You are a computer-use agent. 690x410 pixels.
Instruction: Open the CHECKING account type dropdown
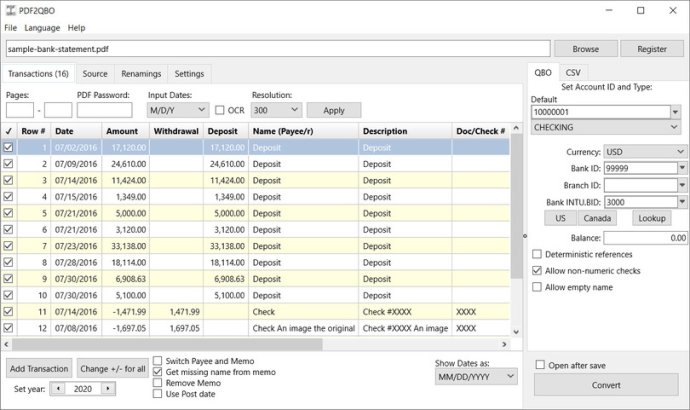(606, 128)
